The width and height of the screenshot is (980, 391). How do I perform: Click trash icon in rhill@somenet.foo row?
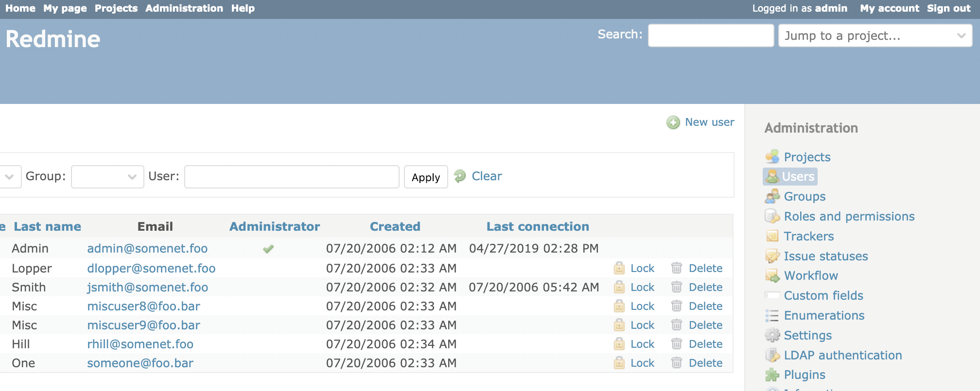coord(677,344)
